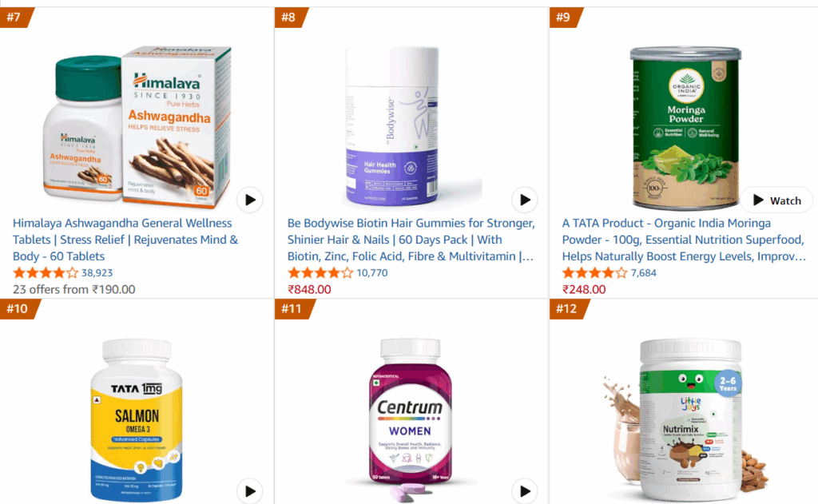Play video for Himalaya Ashwagandha product
Screen dimensions: 818x504
(x=250, y=200)
